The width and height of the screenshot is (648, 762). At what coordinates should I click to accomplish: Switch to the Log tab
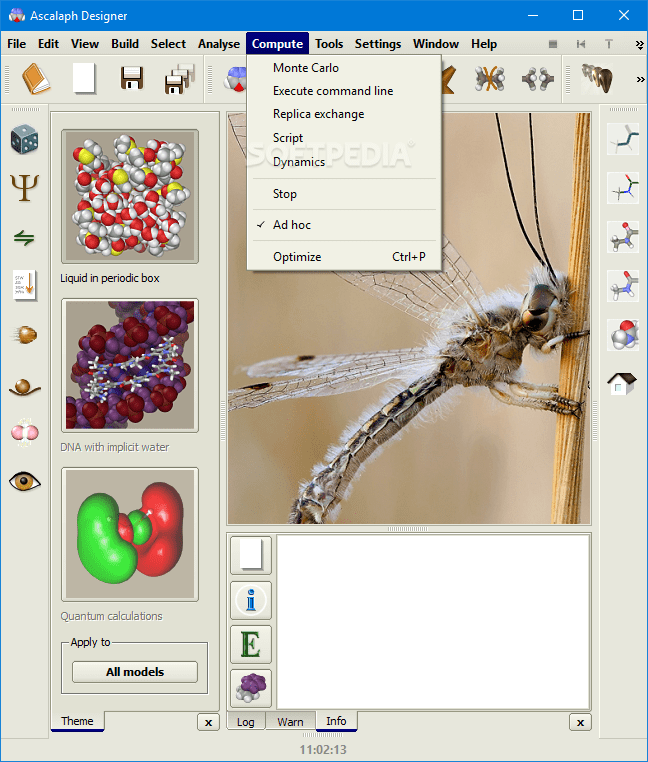[x=246, y=722]
